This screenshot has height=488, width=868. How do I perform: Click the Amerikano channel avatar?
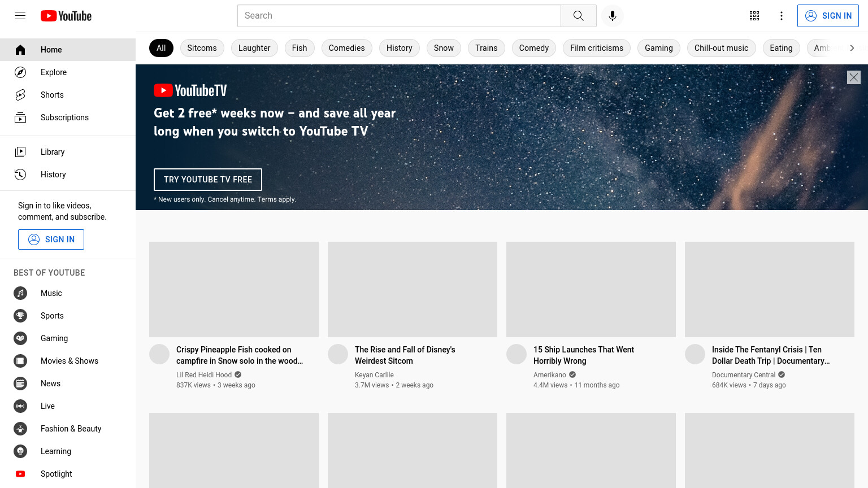pos(517,354)
